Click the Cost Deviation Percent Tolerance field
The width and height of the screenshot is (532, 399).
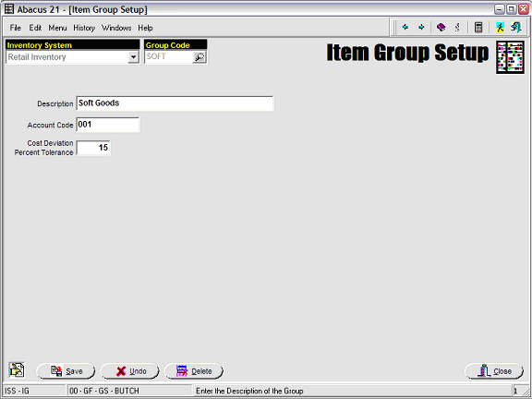click(93, 148)
